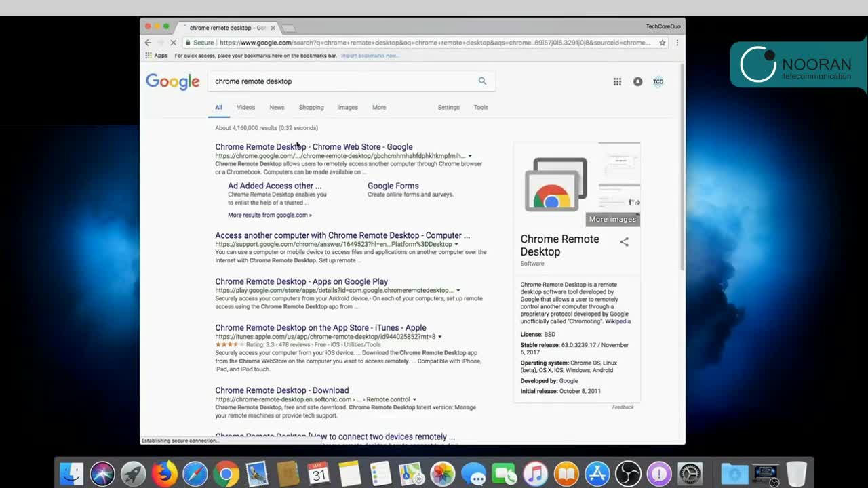This screenshot has width=868, height=488.
Task: Open Chrome's three-dot menu
Action: click(x=677, y=43)
